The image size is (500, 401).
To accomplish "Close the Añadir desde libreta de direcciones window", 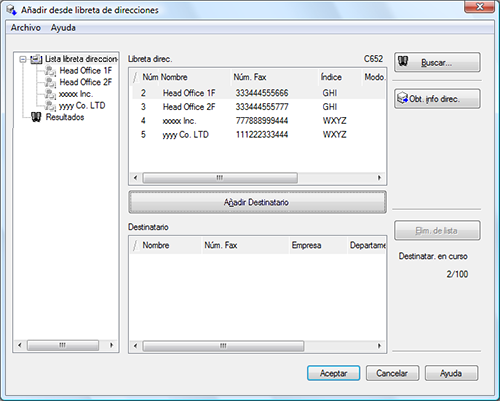I will coord(479,7).
